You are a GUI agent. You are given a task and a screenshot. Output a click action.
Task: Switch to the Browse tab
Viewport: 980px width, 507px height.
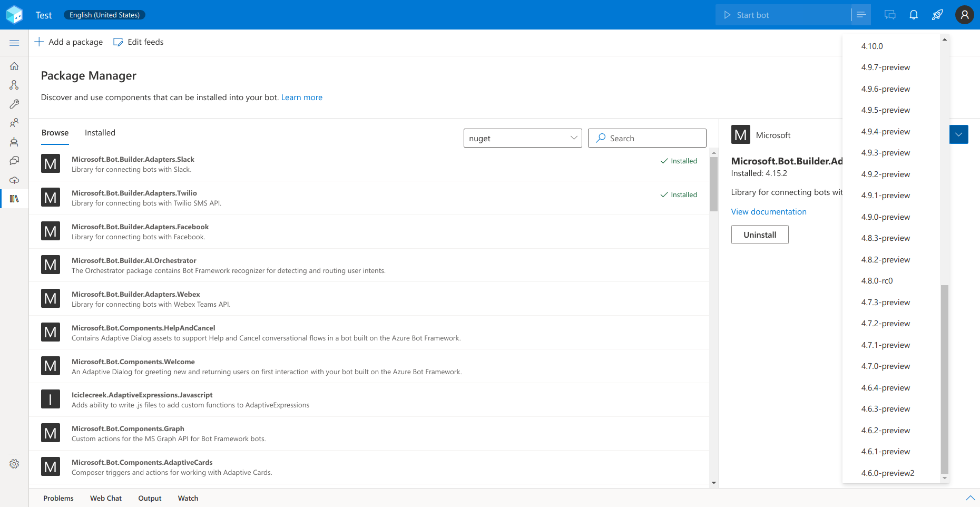click(x=55, y=133)
